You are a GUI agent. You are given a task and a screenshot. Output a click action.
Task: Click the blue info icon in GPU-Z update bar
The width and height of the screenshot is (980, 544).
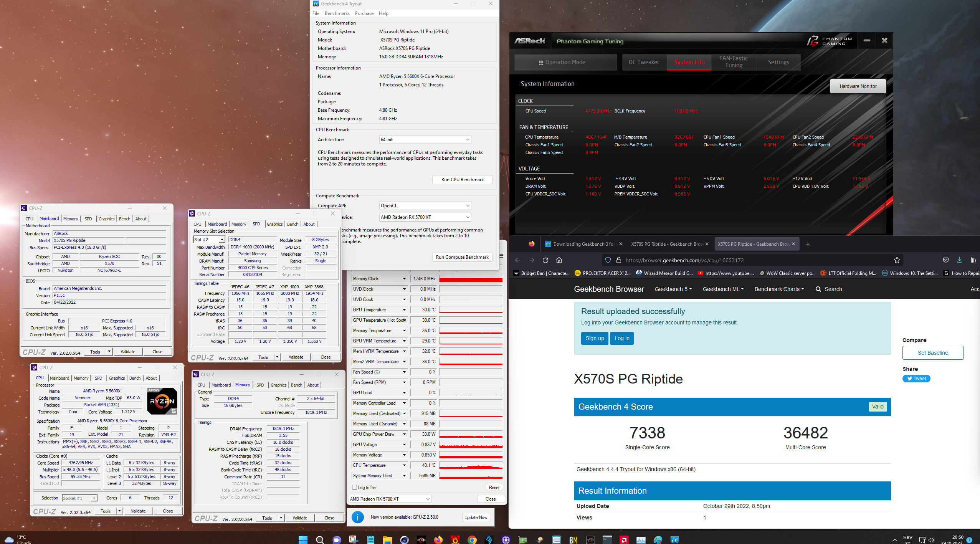click(x=357, y=517)
